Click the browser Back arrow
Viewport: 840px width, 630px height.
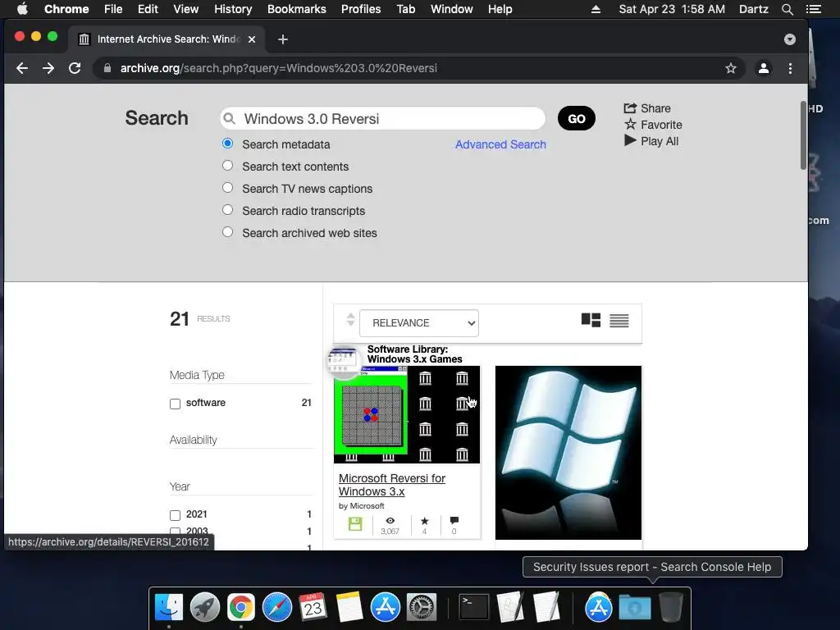pos(22,68)
